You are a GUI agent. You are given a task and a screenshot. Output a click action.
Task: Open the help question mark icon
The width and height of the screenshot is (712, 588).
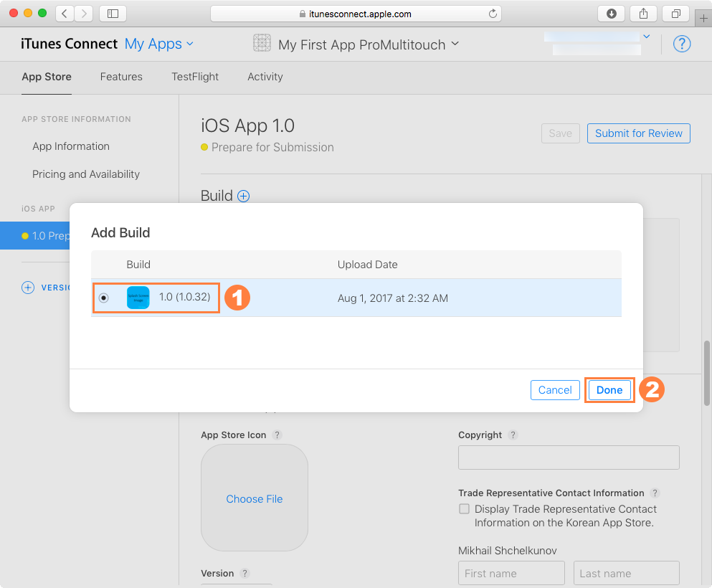click(x=682, y=44)
